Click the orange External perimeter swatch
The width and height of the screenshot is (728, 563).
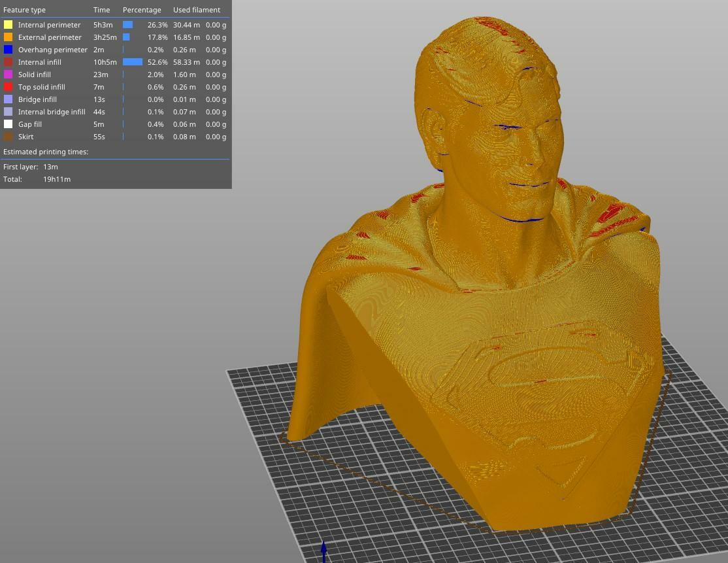click(8, 37)
